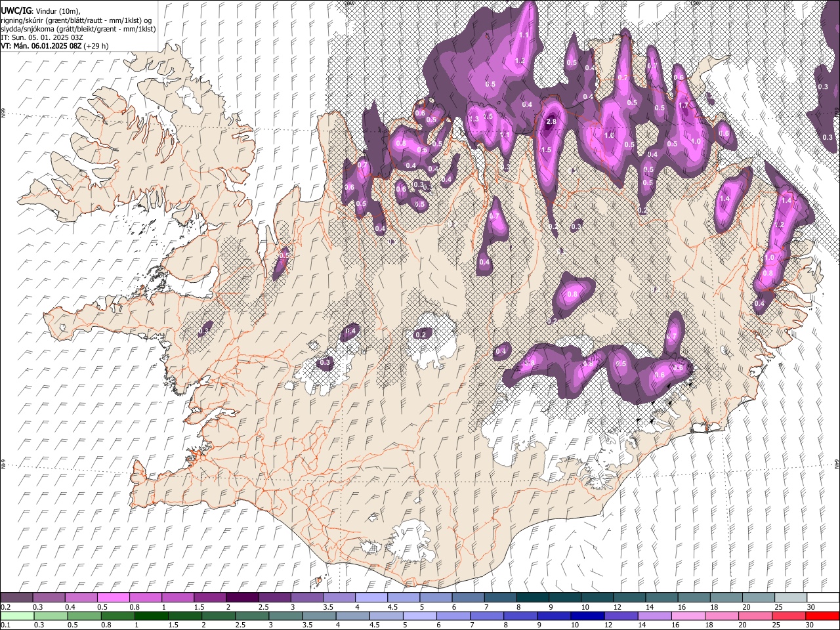
Task: Click the rain legend swatch between 8 and 9
Action: (521, 616)
